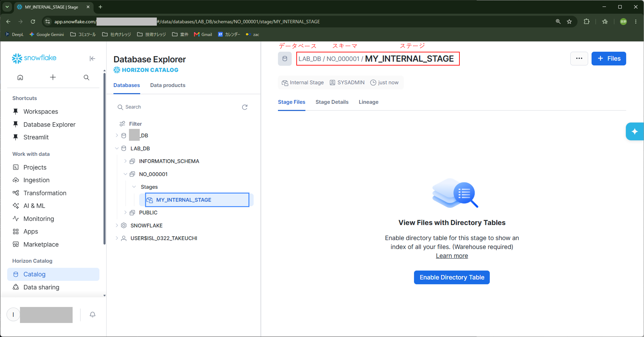Viewport: 644px width, 337px height.
Task: Select the NO_000001 schema row
Action: coord(153,174)
